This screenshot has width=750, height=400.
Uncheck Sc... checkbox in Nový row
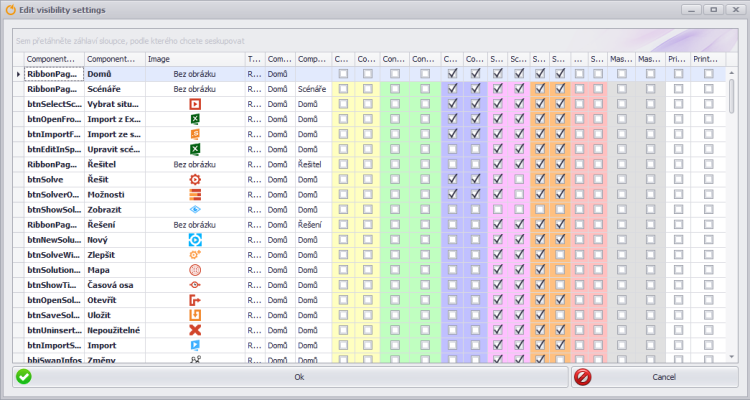(x=519, y=240)
